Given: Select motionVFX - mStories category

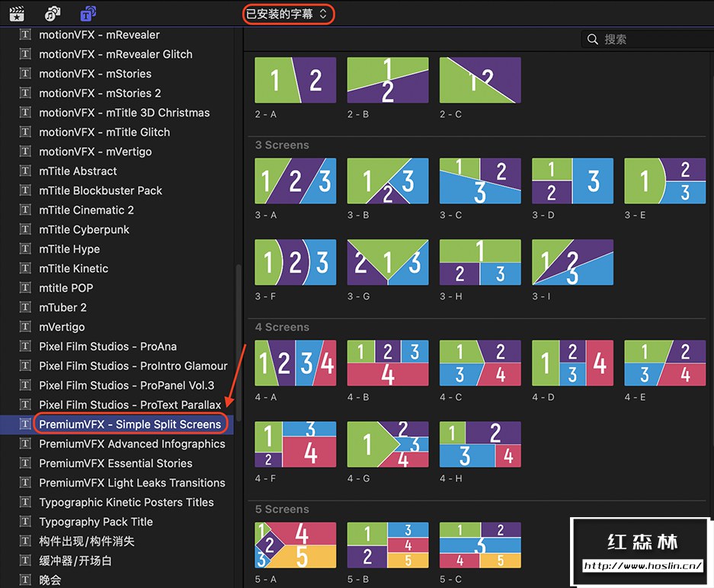Looking at the screenshot, I should [x=95, y=74].
